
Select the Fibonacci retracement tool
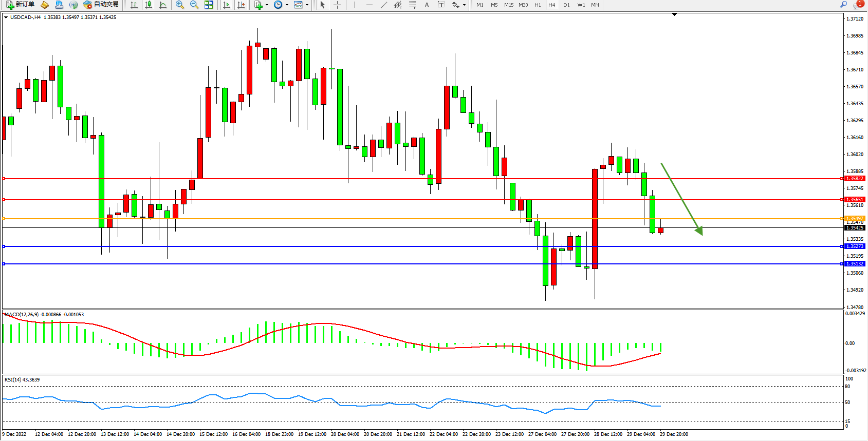412,5
